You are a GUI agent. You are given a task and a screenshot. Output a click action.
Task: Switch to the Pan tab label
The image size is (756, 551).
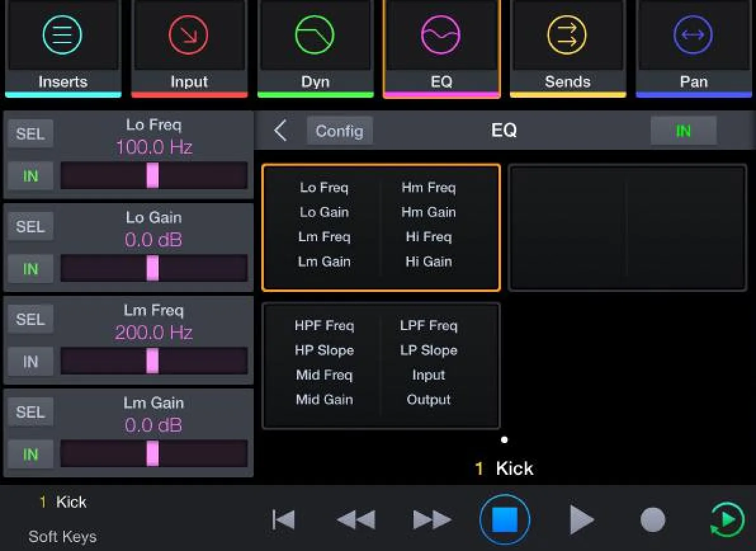[694, 81]
